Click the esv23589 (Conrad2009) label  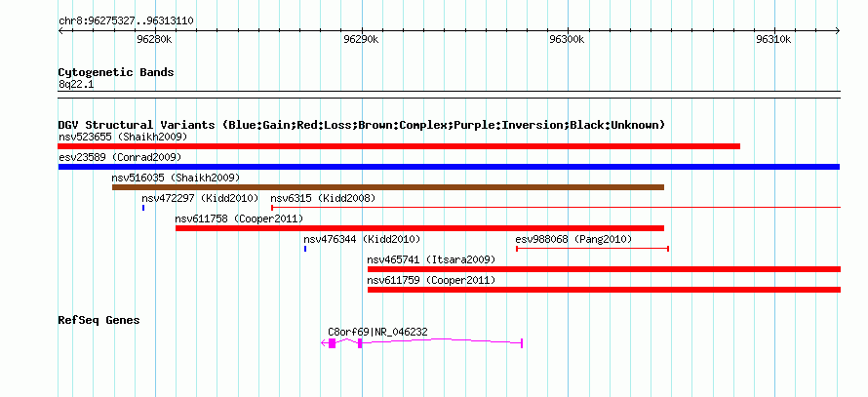(120, 157)
